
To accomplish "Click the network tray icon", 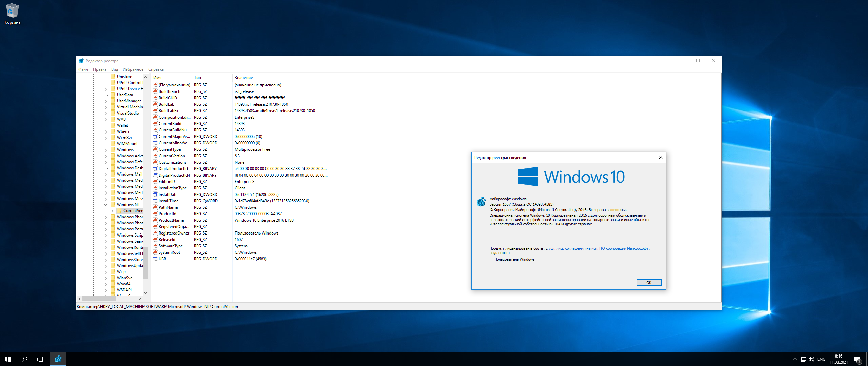I will click(x=803, y=359).
